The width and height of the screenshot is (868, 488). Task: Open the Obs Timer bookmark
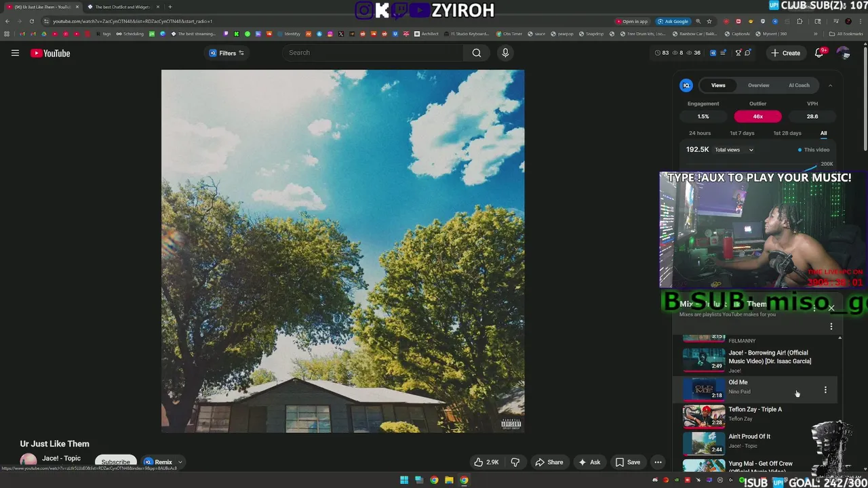click(x=509, y=34)
